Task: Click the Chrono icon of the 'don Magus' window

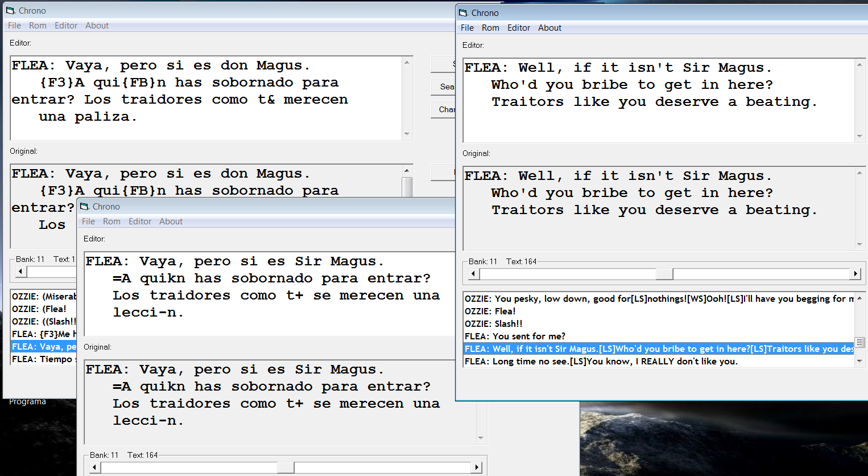Action: 10,11
